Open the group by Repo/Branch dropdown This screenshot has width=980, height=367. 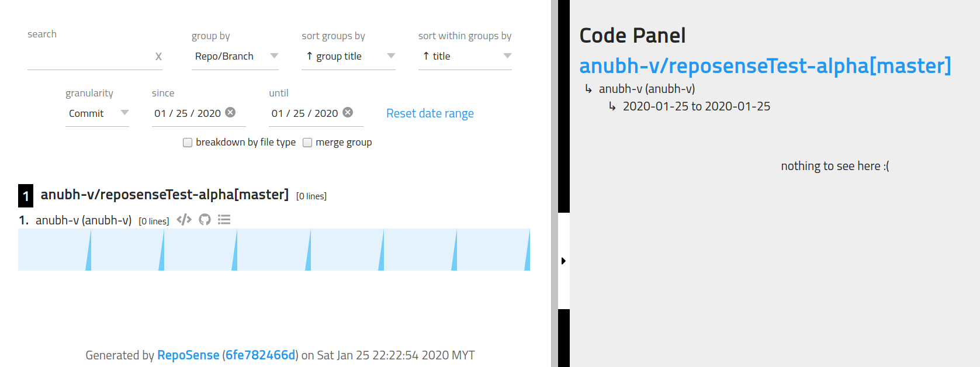(274, 56)
